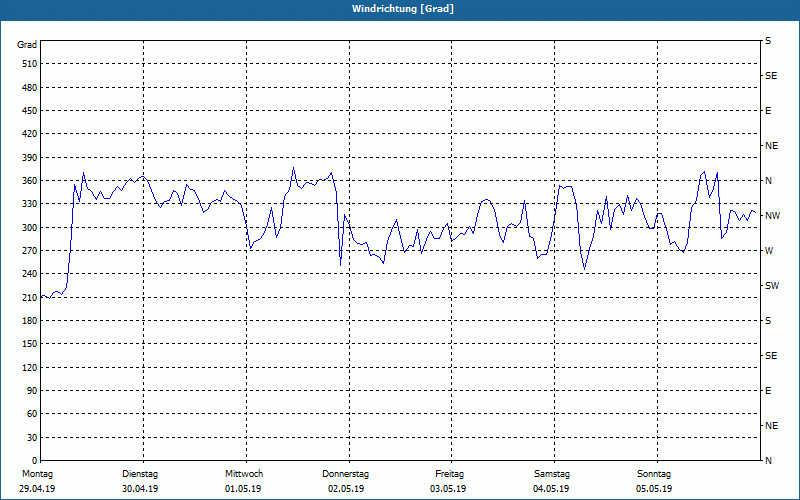Select the date 01.05.19
Viewport: 800px width, 500px height.
(x=243, y=489)
